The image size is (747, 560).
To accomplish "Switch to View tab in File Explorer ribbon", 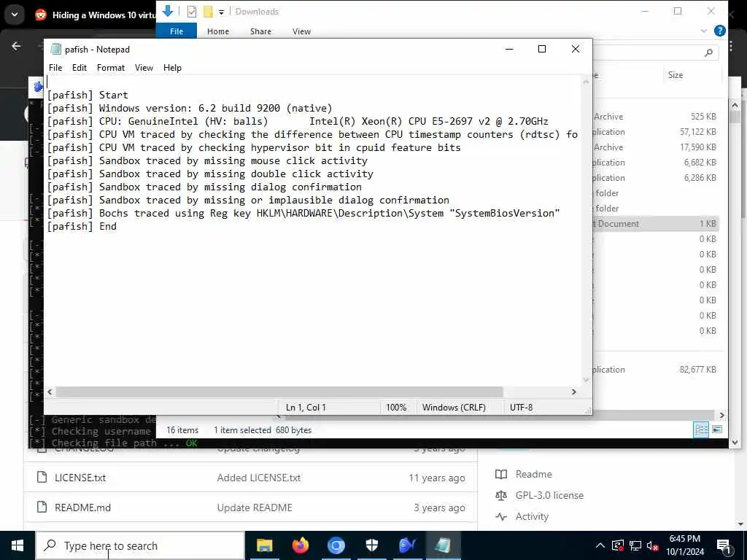I will click(301, 31).
